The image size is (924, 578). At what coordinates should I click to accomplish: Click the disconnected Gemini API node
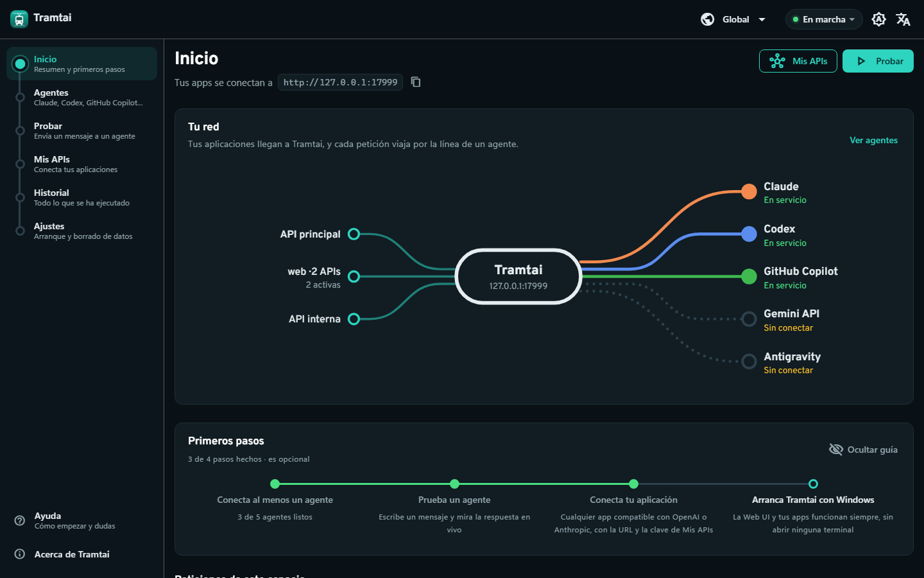point(749,319)
